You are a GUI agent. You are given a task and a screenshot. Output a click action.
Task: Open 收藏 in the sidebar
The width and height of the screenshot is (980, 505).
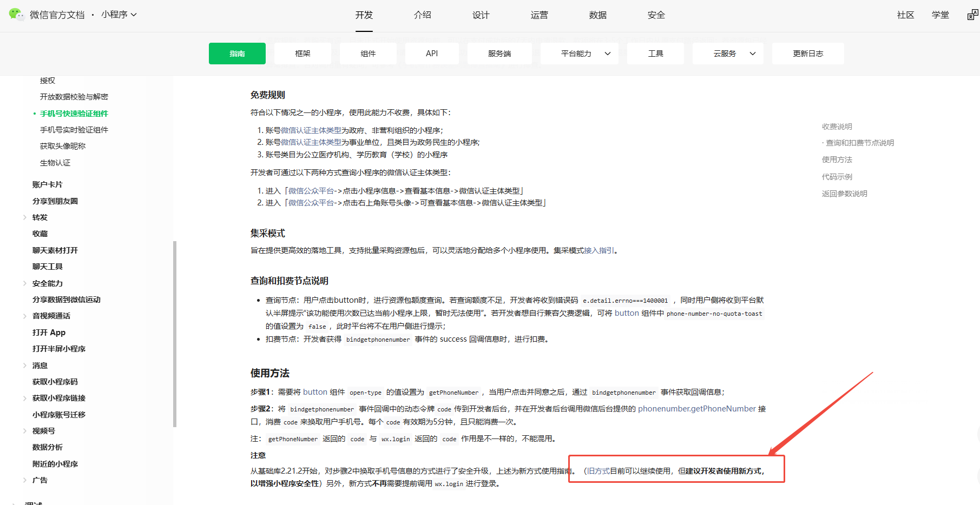tap(40, 234)
